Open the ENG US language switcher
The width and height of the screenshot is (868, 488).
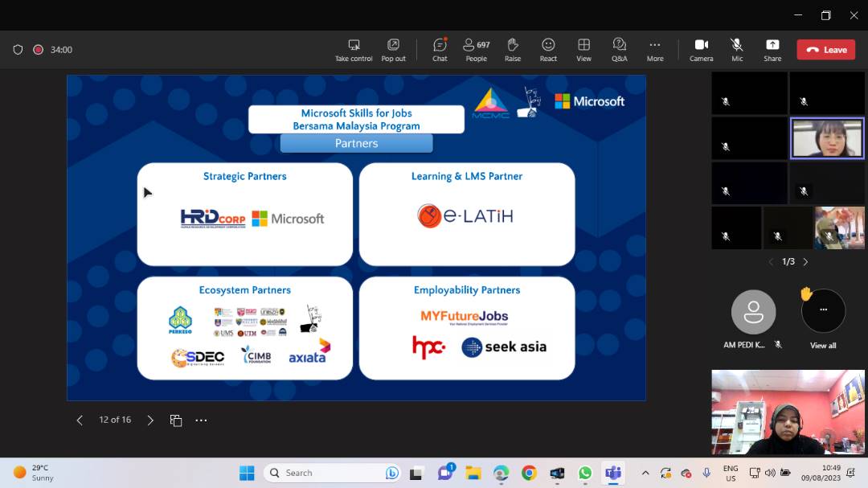731,473
